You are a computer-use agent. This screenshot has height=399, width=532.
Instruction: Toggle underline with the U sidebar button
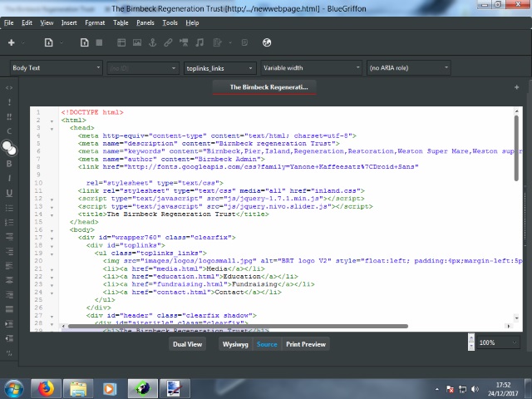point(9,193)
